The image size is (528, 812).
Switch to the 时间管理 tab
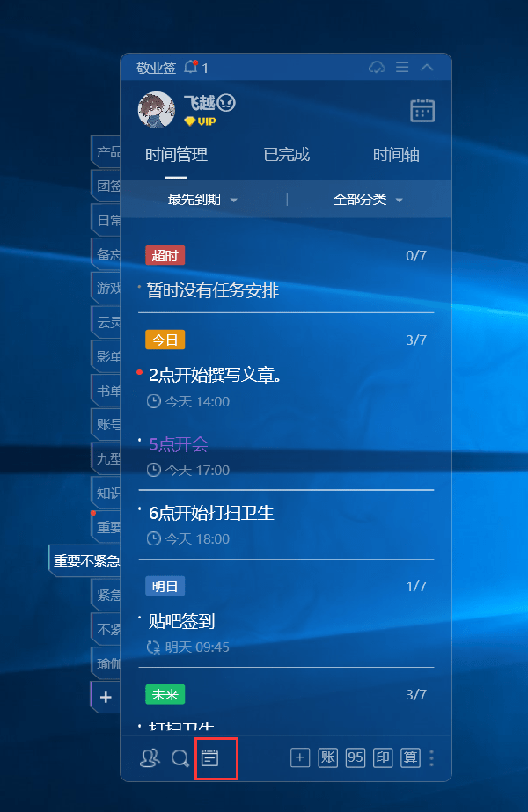(x=176, y=154)
